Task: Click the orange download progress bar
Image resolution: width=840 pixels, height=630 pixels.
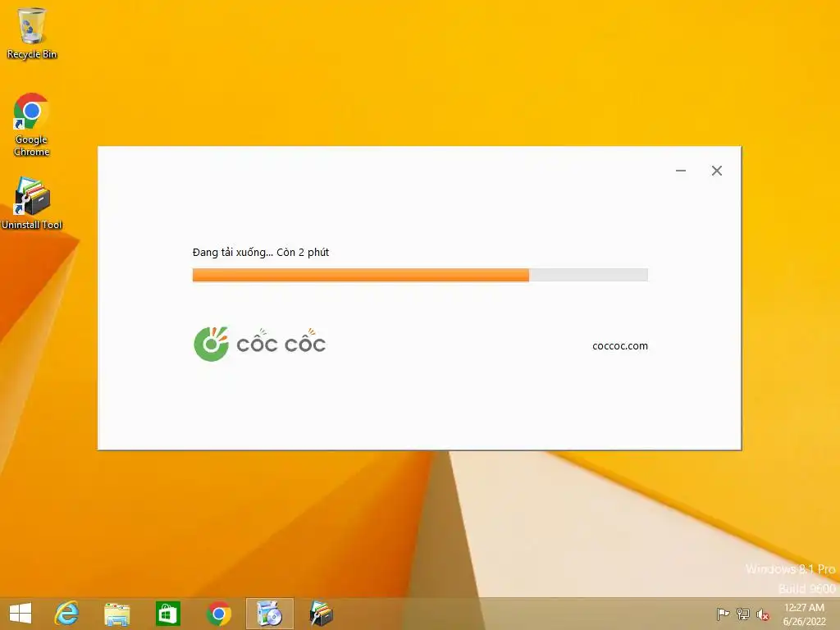Action: click(x=420, y=275)
